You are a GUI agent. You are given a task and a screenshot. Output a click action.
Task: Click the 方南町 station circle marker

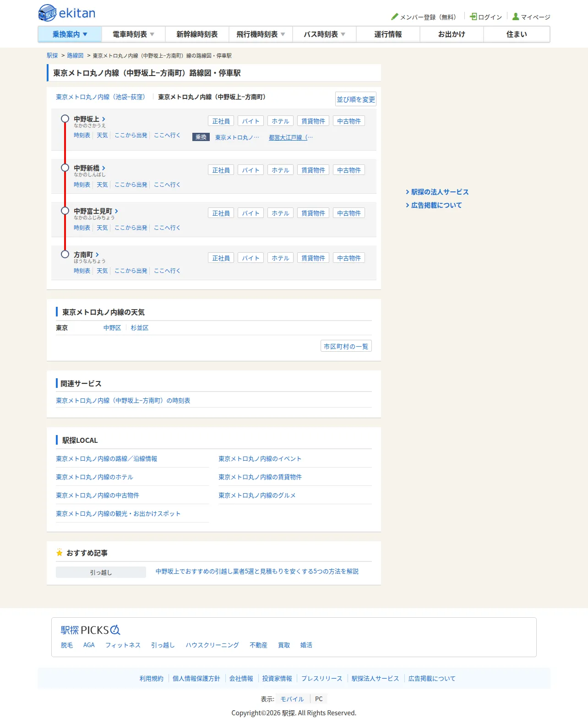[65, 254]
